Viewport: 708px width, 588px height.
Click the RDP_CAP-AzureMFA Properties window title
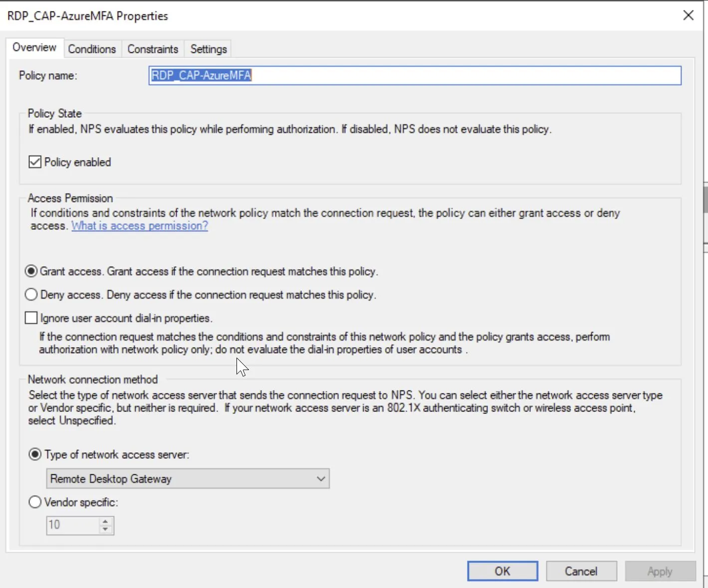coord(88,16)
